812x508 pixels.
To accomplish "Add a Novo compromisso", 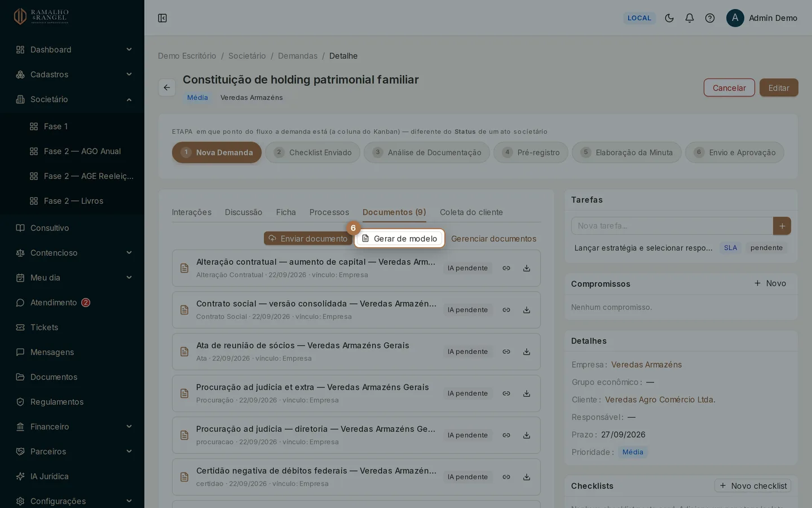I will (770, 283).
